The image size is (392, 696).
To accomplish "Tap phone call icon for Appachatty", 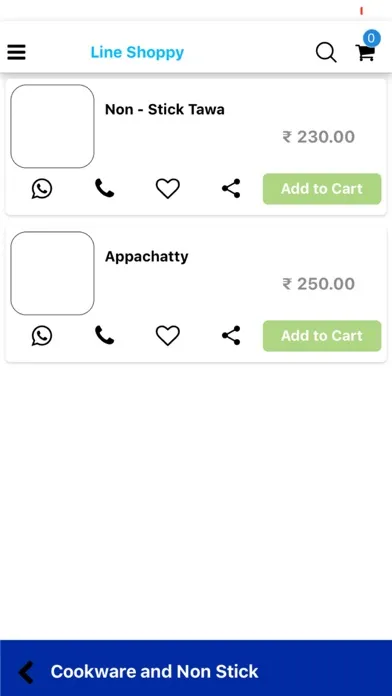I will pyautogui.click(x=104, y=336).
